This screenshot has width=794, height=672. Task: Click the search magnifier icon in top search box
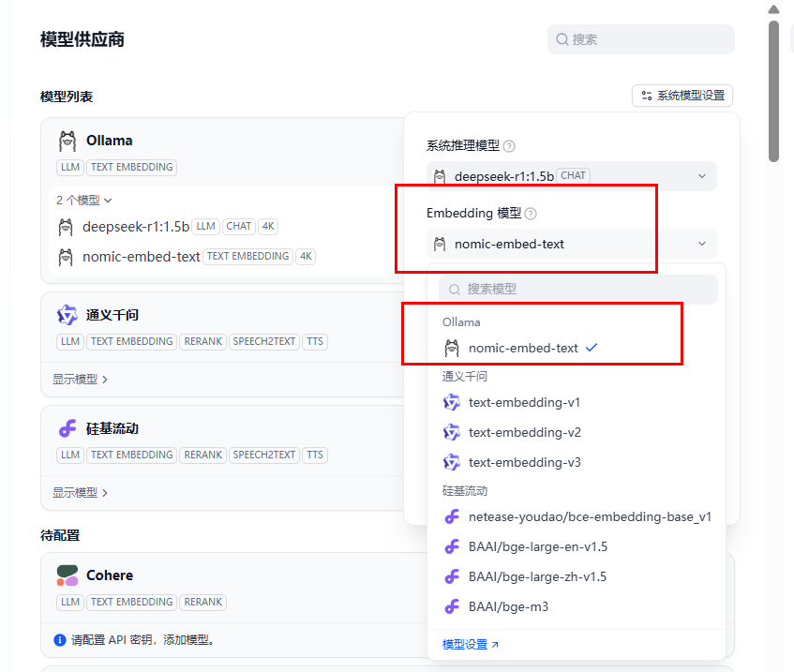562,39
